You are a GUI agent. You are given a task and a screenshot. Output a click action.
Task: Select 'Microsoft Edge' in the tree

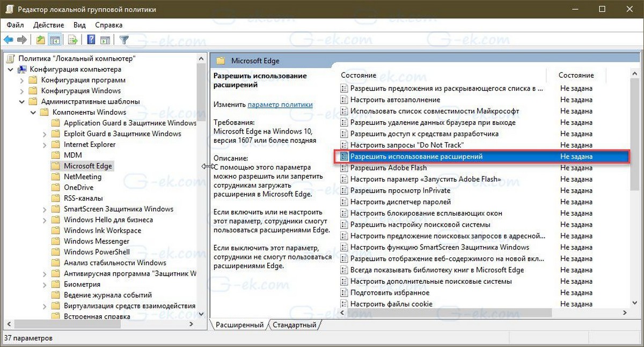88,166
